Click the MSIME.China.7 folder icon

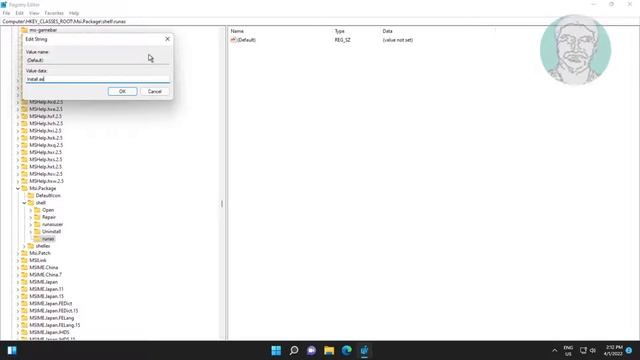[24, 275]
